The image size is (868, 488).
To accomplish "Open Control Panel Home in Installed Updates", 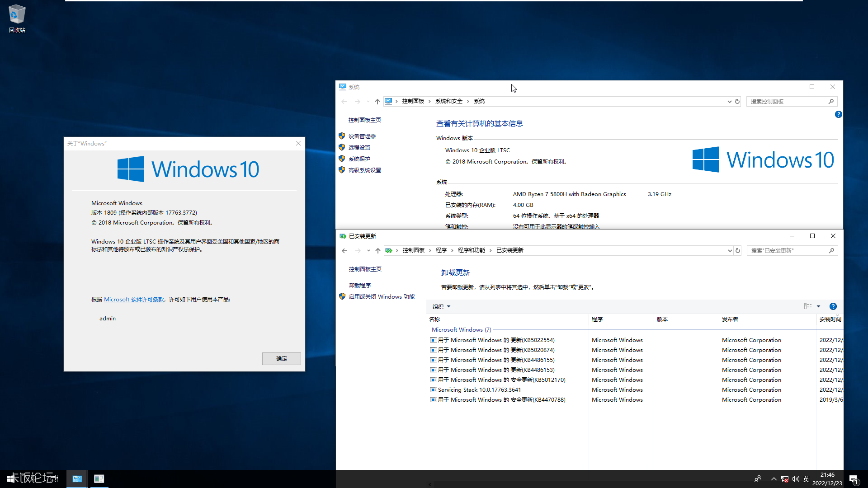I will click(x=365, y=269).
